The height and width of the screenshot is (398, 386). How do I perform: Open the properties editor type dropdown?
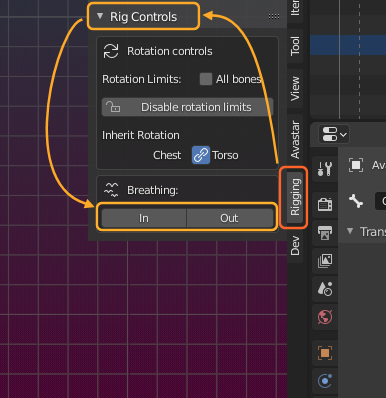(334, 134)
